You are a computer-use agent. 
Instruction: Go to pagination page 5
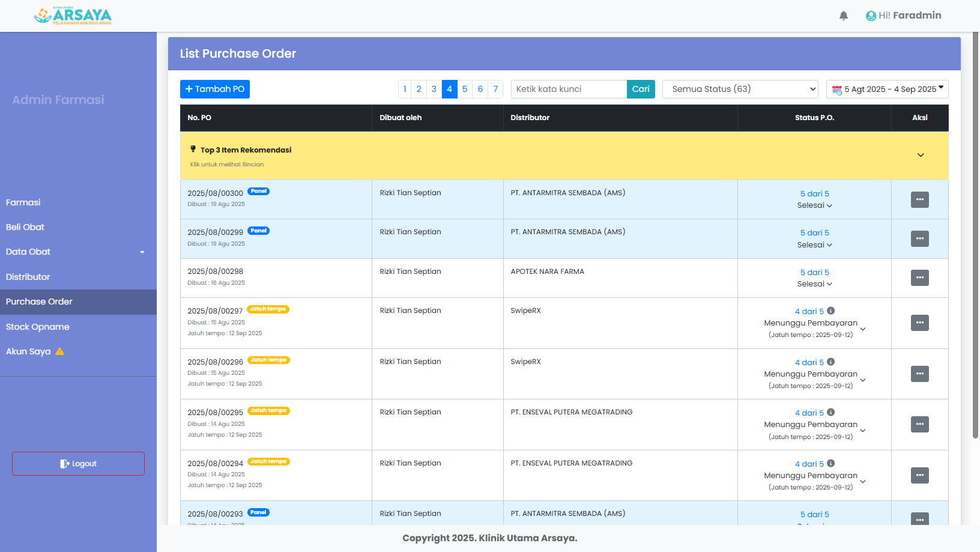click(x=464, y=89)
